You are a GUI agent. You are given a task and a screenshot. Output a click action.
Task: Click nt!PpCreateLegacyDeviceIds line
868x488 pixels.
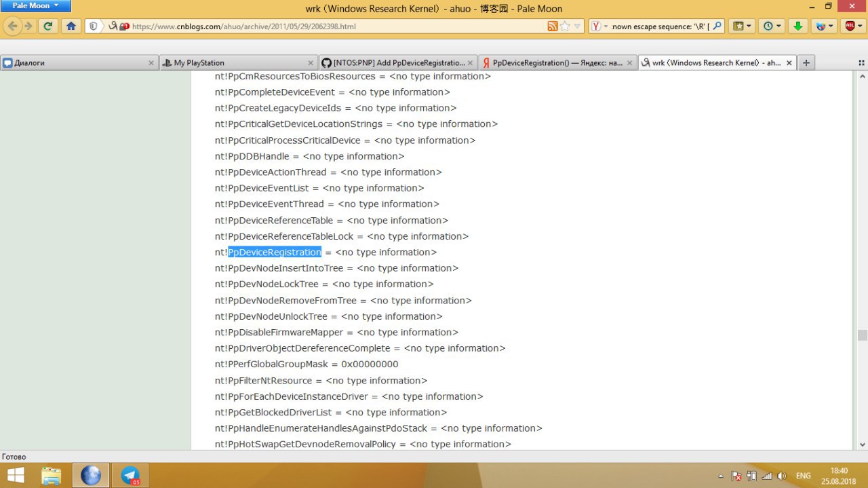coord(336,108)
